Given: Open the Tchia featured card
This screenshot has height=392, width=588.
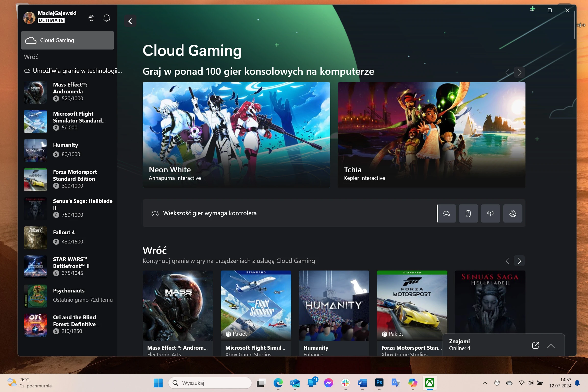Looking at the screenshot, I should (x=432, y=135).
